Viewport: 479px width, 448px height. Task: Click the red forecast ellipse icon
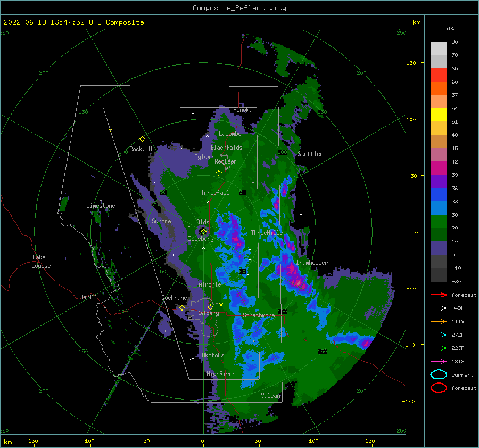tap(439, 388)
